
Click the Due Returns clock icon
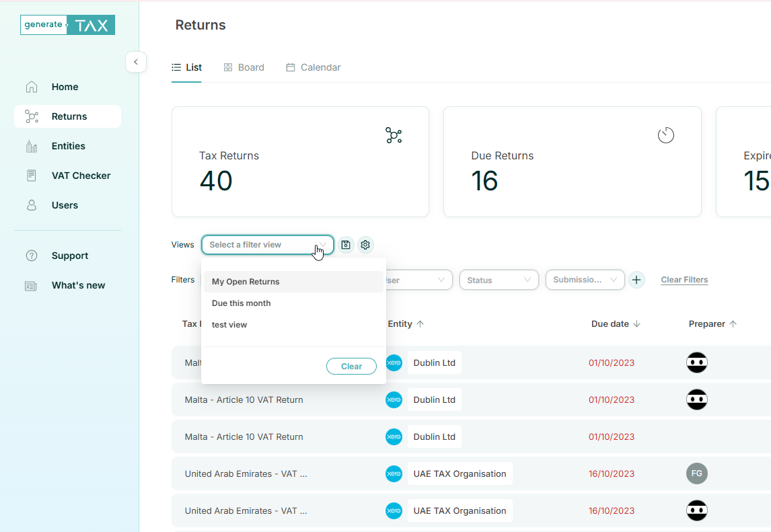665,135
